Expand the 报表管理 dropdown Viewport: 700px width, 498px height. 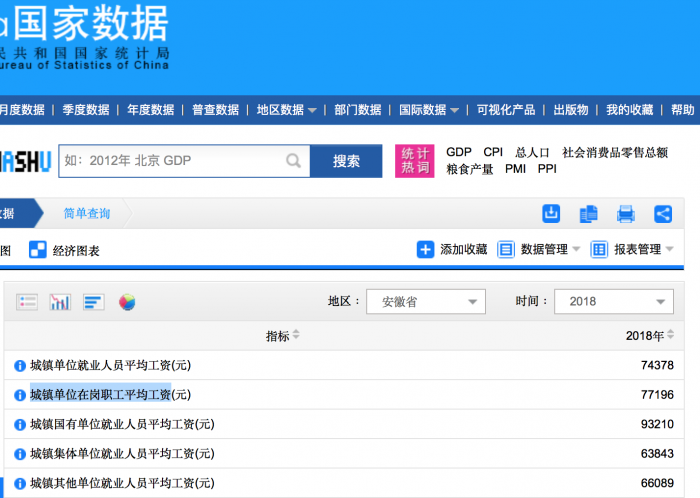pos(632,249)
